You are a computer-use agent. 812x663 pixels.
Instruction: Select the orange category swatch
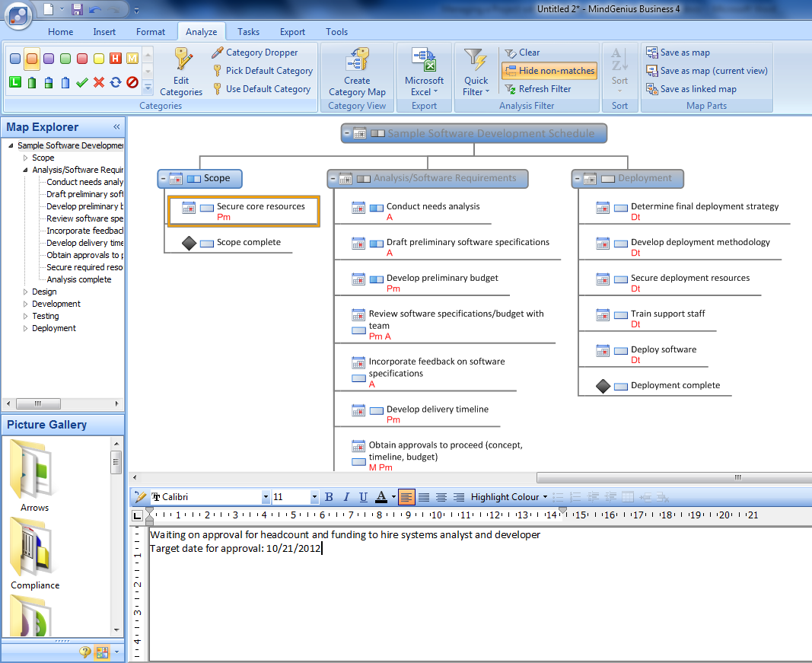point(32,58)
